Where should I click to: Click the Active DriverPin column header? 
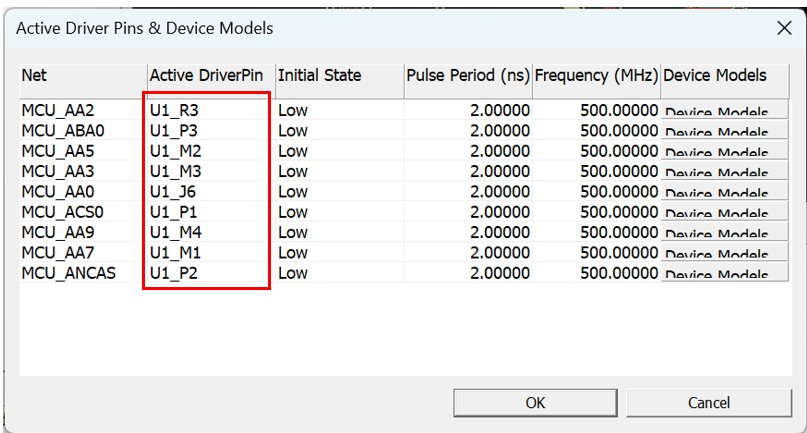[208, 76]
